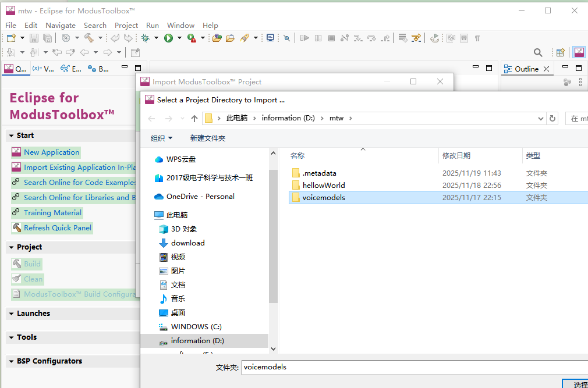Switch to the Breakpoints tab
Viewport: 588px width, 388px height.
click(98, 69)
